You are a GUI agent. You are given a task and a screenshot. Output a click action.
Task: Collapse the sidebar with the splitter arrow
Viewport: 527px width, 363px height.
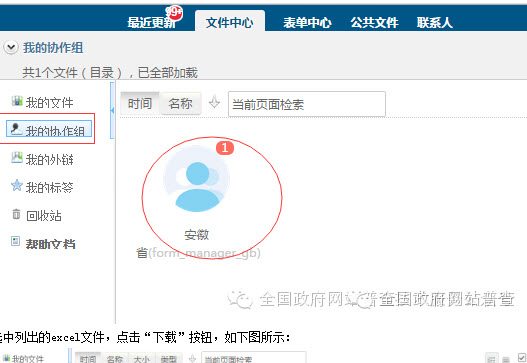(112, 110)
